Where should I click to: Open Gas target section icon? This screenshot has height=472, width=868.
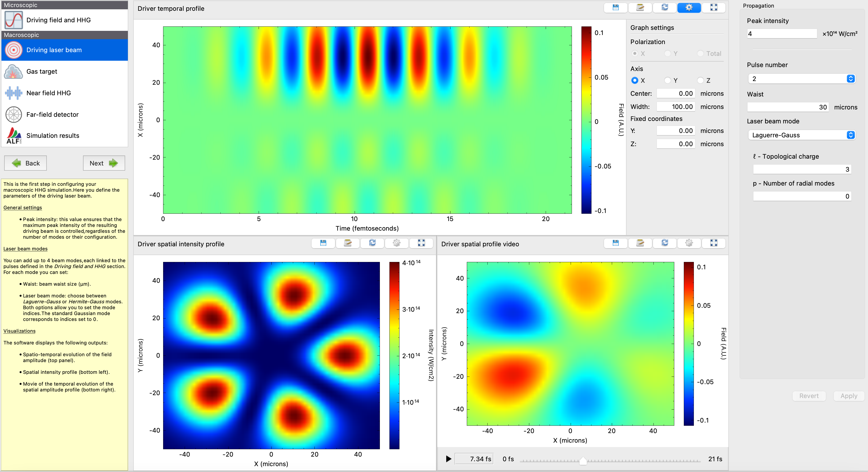[x=13, y=71]
